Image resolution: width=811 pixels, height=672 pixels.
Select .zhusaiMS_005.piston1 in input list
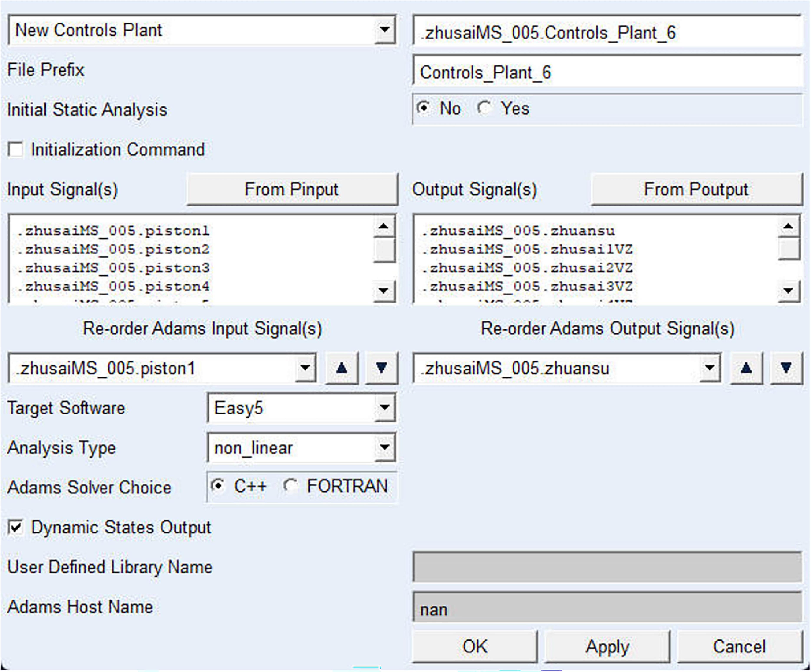[113, 231]
